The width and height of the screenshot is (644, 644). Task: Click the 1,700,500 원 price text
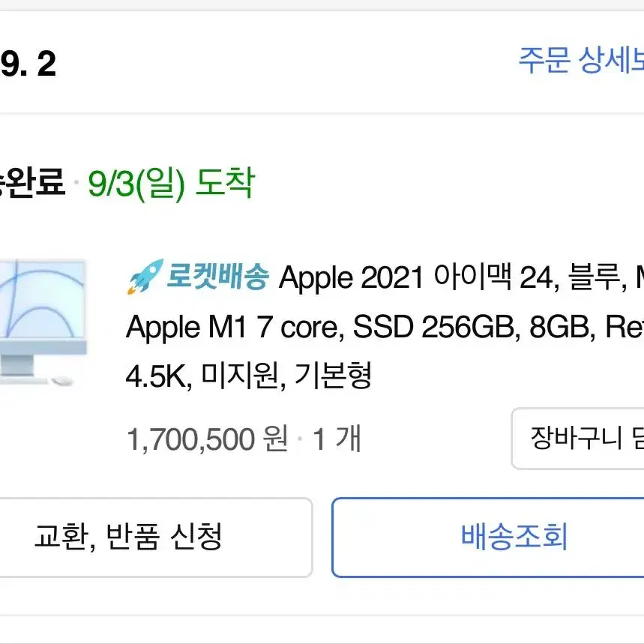pos(207,439)
